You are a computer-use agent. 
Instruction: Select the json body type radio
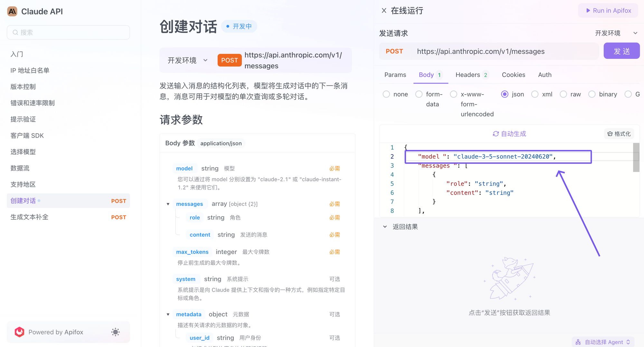[x=505, y=94]
